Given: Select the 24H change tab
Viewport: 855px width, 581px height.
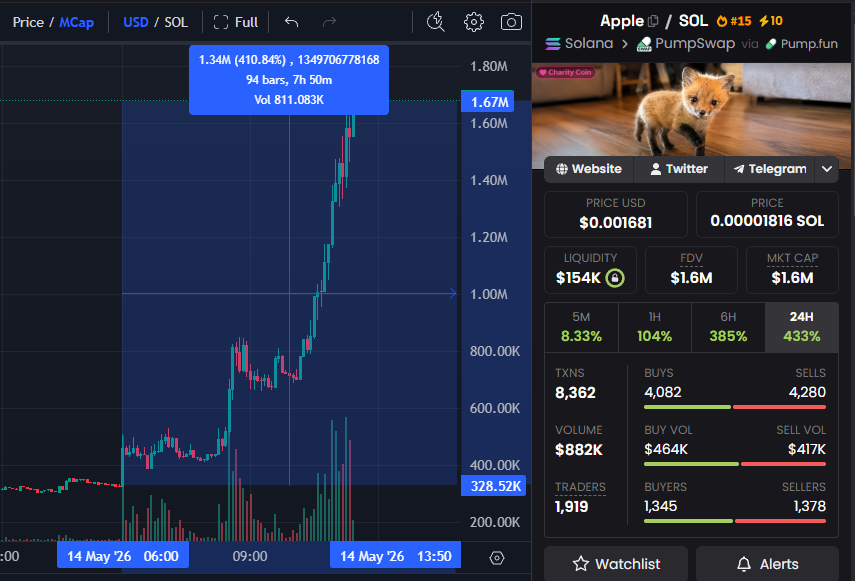Looking at the screenshot, I should [802, 327].
